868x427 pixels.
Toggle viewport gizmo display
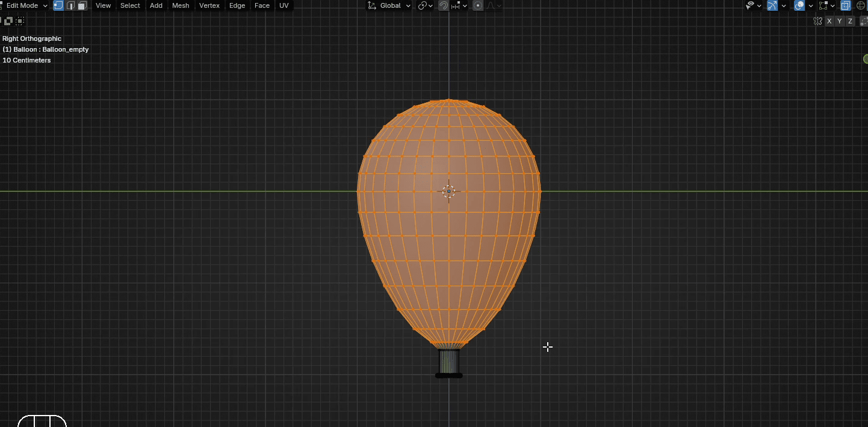click(x=772, y=5)
